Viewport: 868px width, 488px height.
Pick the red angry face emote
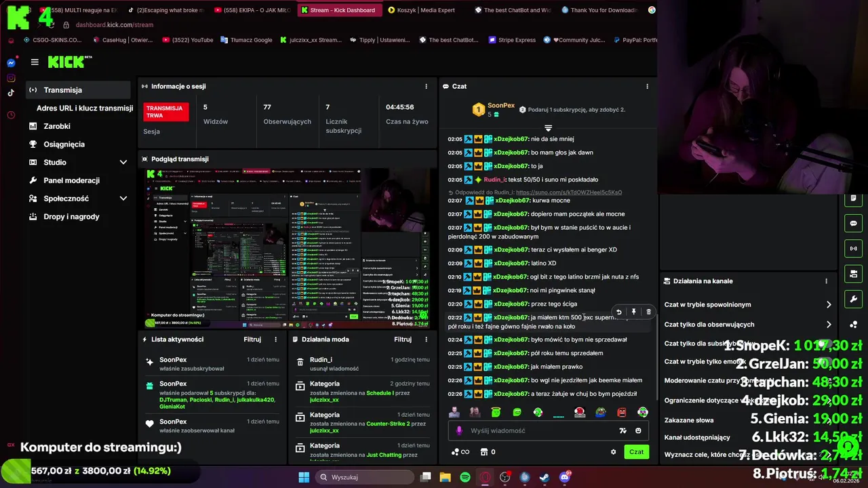pyautogui.click(x=622, y=412)
